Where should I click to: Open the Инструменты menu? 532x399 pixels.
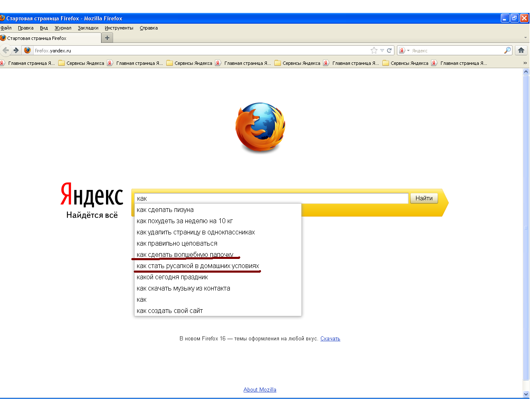[x=119, y=28]
